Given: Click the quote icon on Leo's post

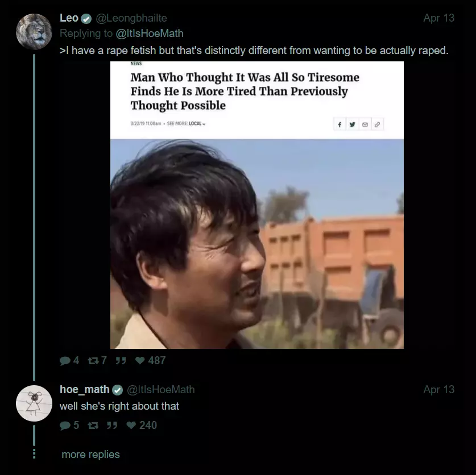Looking at the screenshot, I should tap(121, 361).
